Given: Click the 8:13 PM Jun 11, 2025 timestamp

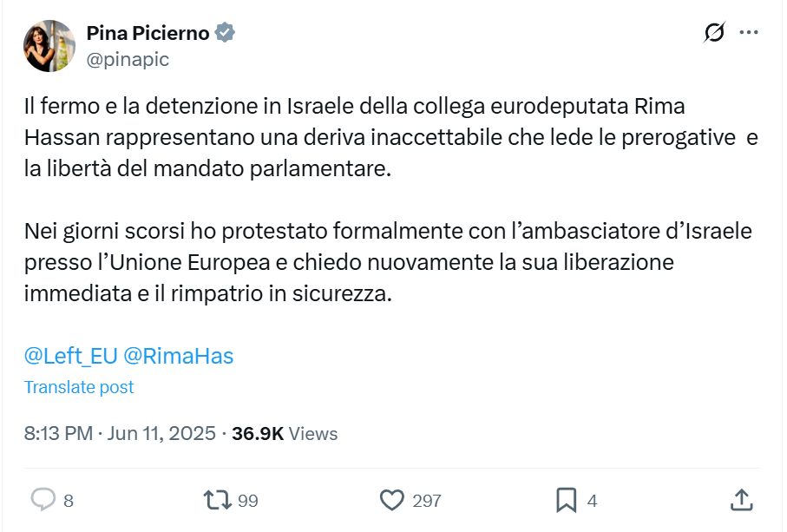Looking at the screenshot, I should (x=120, y=433).
